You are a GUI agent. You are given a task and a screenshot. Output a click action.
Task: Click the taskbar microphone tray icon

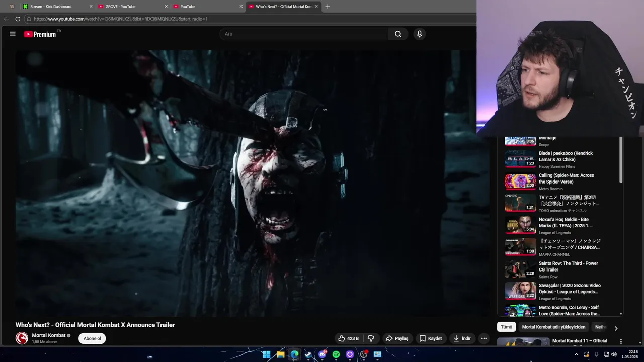coord(596,354)
